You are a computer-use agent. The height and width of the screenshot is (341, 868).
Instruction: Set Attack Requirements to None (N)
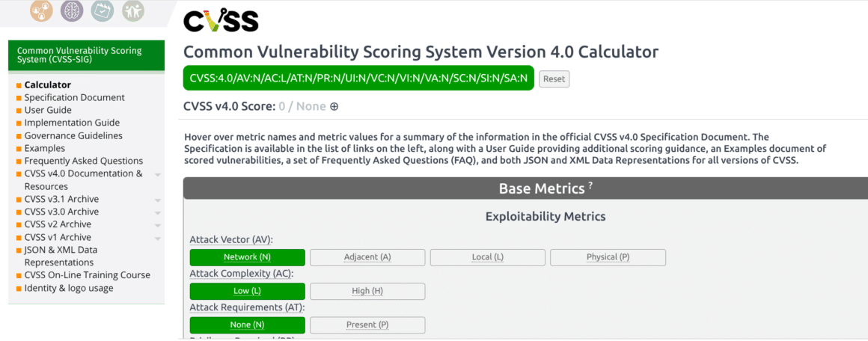point(248,325)
